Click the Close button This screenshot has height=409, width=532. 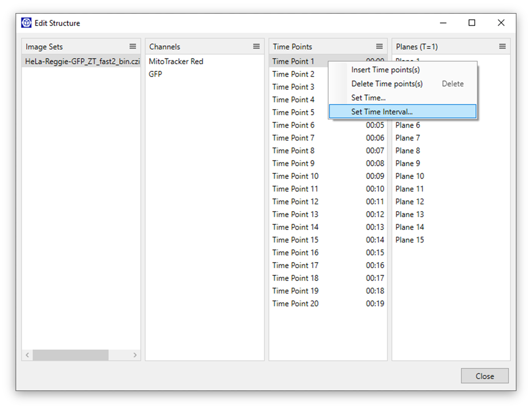pyautogui.click(x=485, y=376)
